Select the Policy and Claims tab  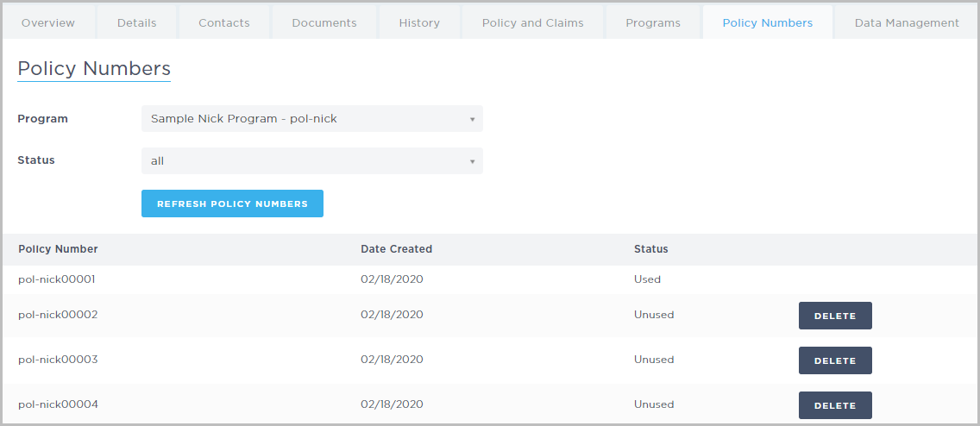point(532,22)
